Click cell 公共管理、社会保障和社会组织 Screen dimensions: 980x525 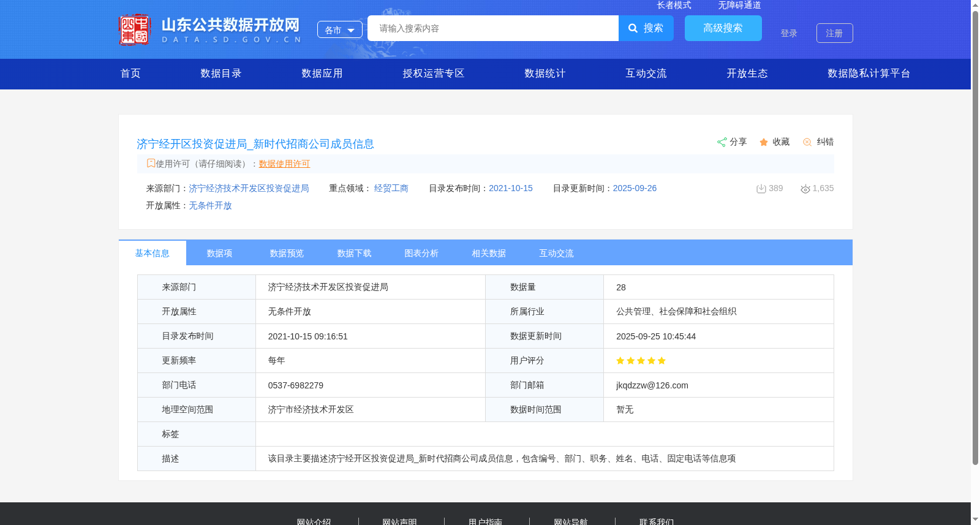676,312
